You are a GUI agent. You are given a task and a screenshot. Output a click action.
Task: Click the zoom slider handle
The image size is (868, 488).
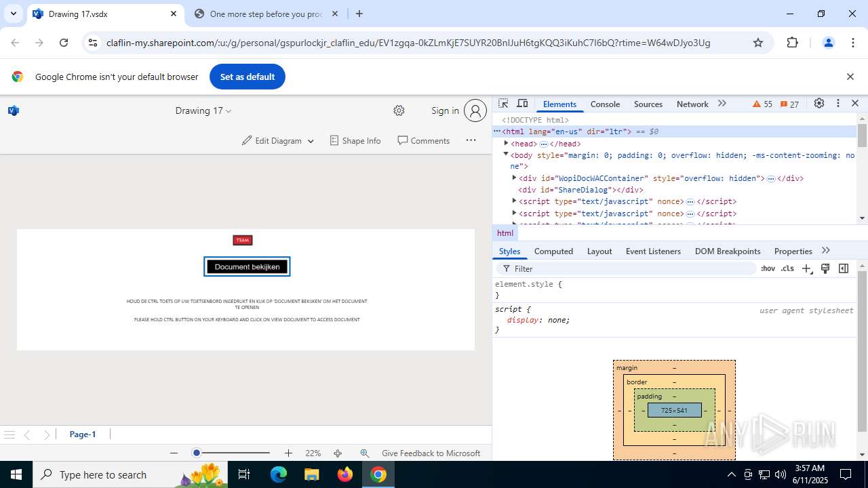click(x=197, y=453)
